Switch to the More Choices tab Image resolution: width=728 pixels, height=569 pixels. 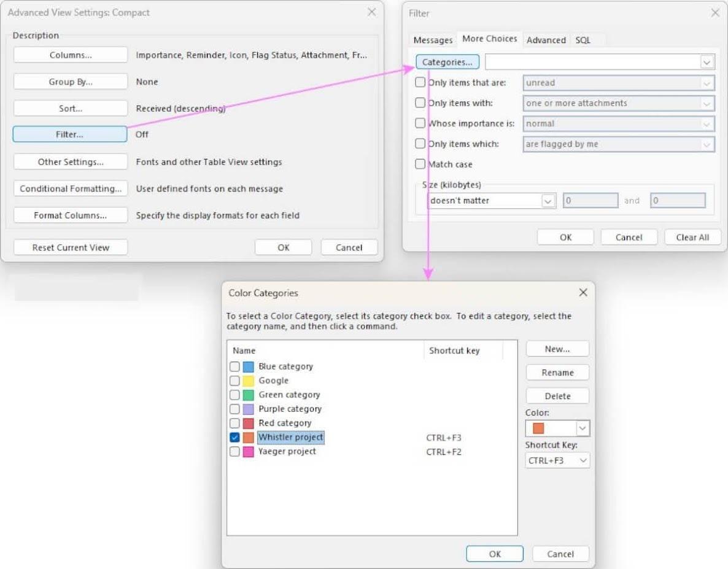point(489,39)
